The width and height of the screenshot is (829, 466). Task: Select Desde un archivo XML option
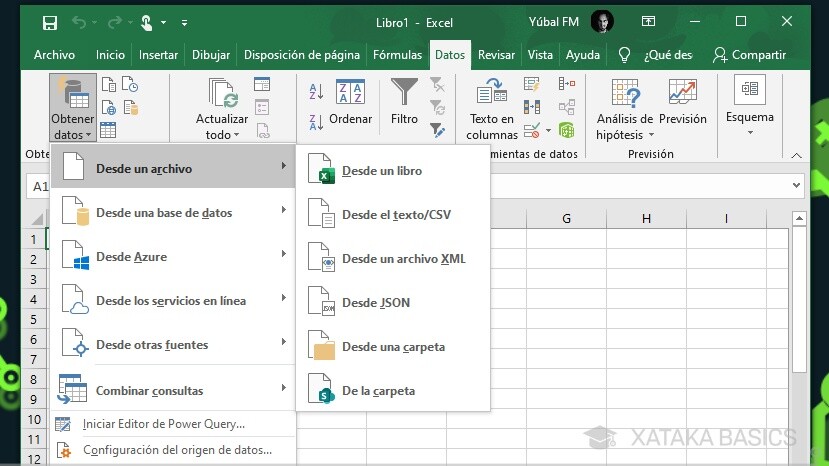(393, 258)
